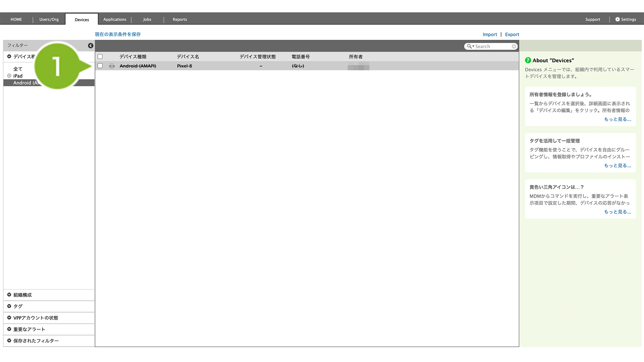Click the About Devices help icon

pyautogui.click(x=528, y=60)
